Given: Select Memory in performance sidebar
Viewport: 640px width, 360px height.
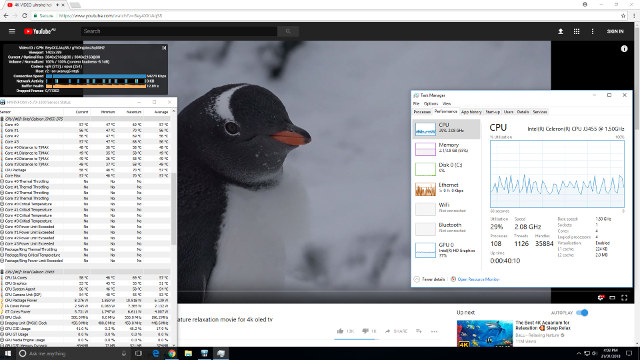Looking at the screenshot, I should [x=446, y=148].
